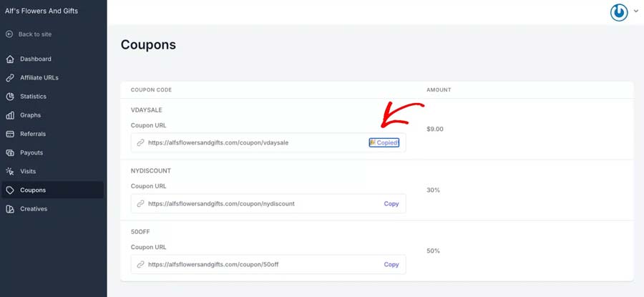The image size is (644, 297).
Task: Click the Creatives swatch icon
Action: coord(10,209)
